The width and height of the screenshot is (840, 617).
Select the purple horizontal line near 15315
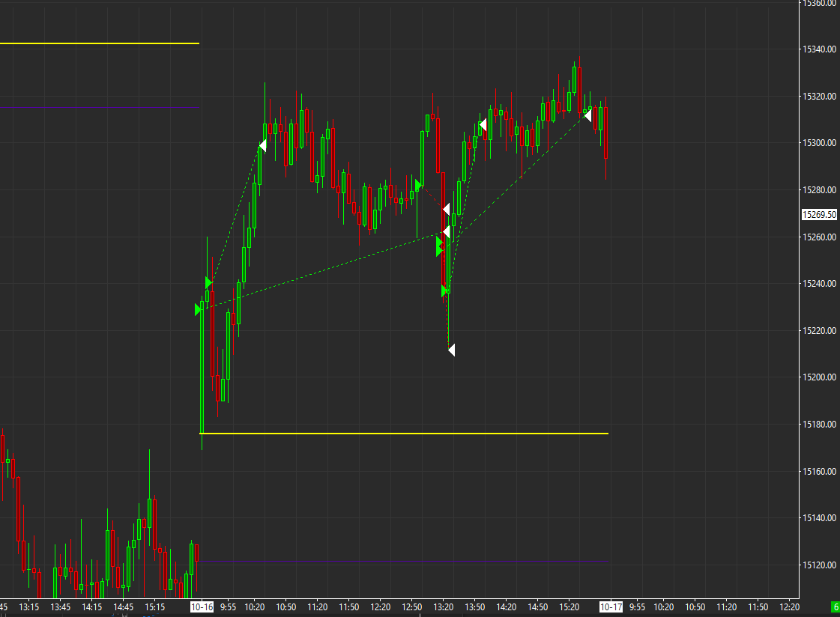(100, 107)
